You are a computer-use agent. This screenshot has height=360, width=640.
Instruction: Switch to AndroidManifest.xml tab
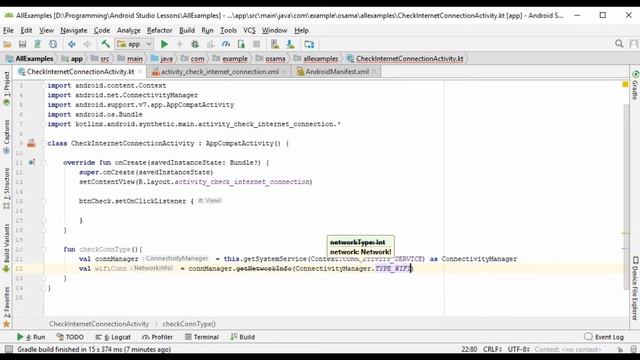pos(337,72)
